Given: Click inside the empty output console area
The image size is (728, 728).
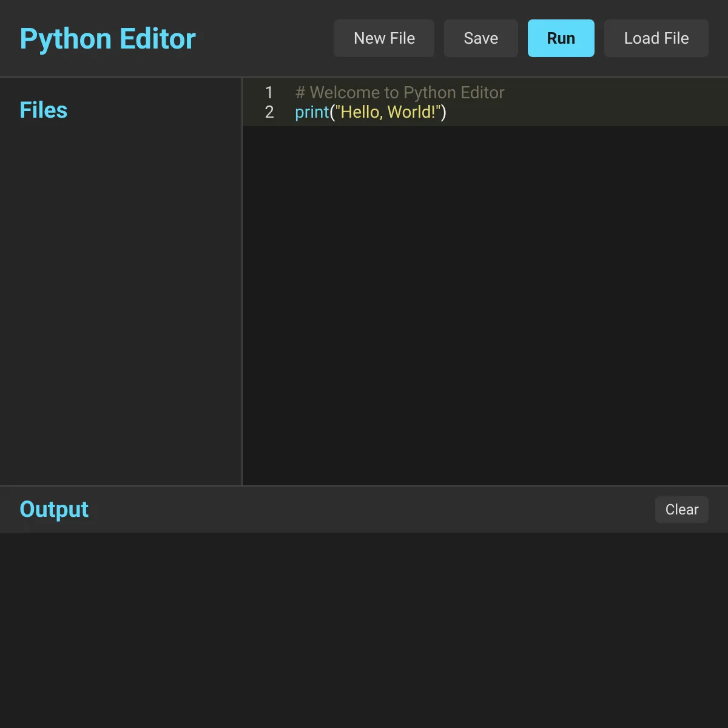Looking at the screenshot, I should tap(364, 631).
